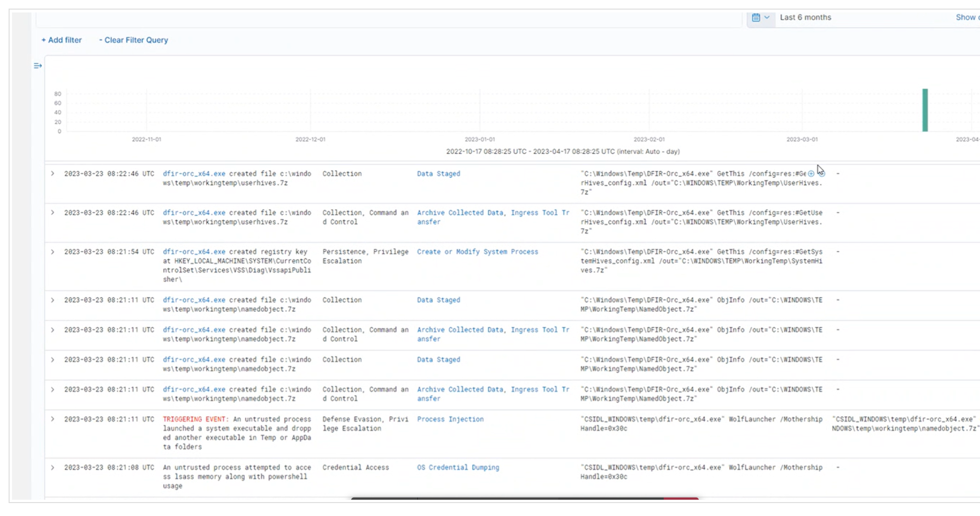Open Archive Collected Data link in second row
The height and width of the screenshot is (516, 980).
(x=459, y=213)
